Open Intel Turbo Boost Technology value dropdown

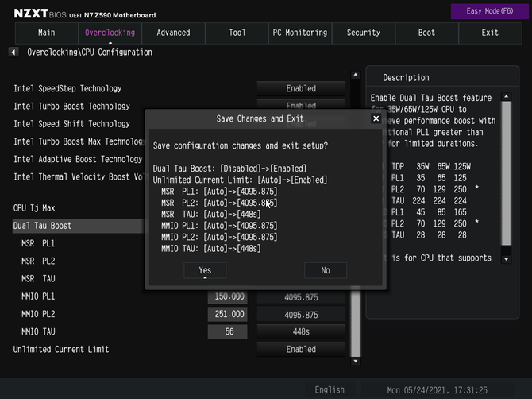(301, 104)
